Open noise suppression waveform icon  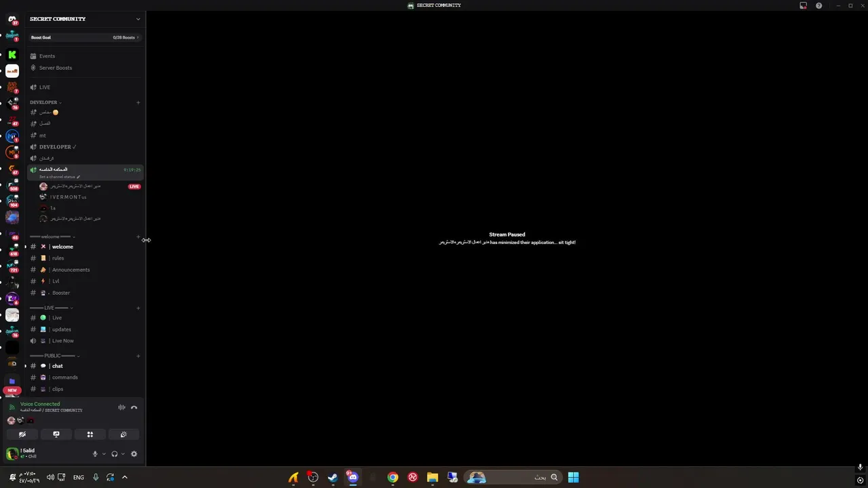click(x=121, y=407)
